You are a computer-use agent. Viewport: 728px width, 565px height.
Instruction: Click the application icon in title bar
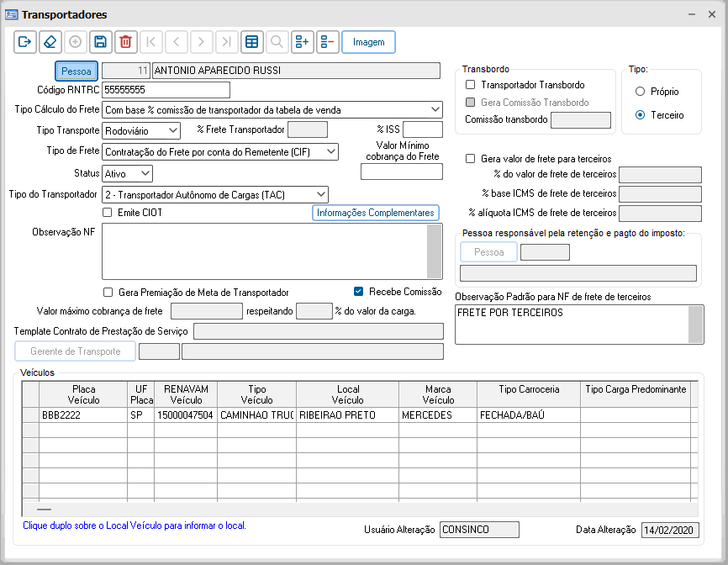[12, 15]
